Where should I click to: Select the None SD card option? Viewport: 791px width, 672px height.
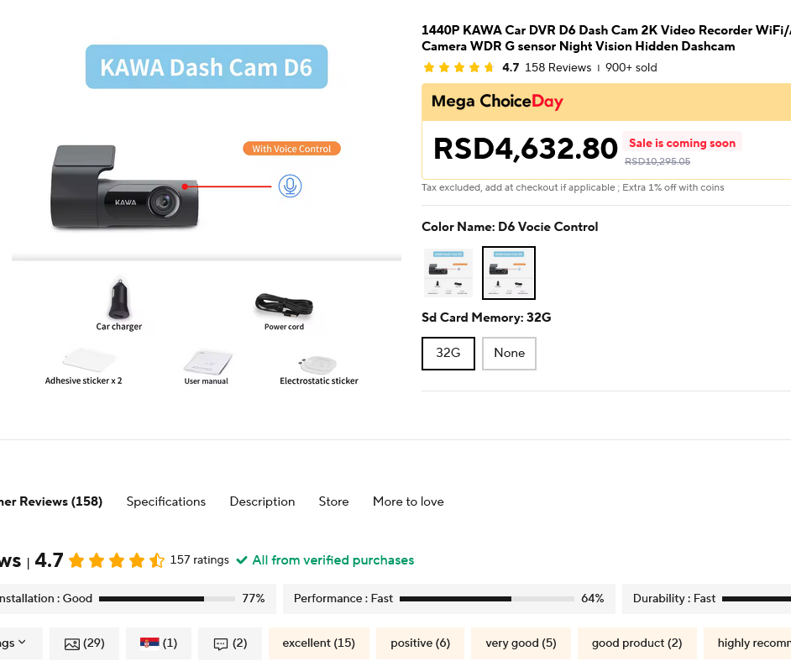[509, 354]
